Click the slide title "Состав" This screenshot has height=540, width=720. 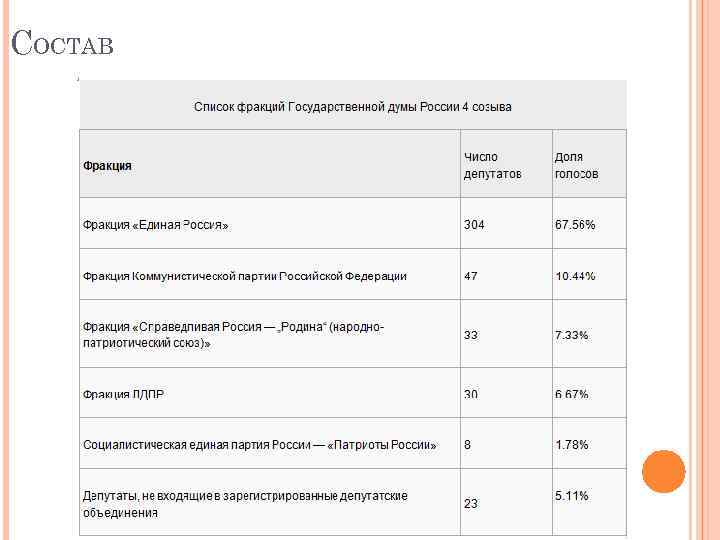63,44
